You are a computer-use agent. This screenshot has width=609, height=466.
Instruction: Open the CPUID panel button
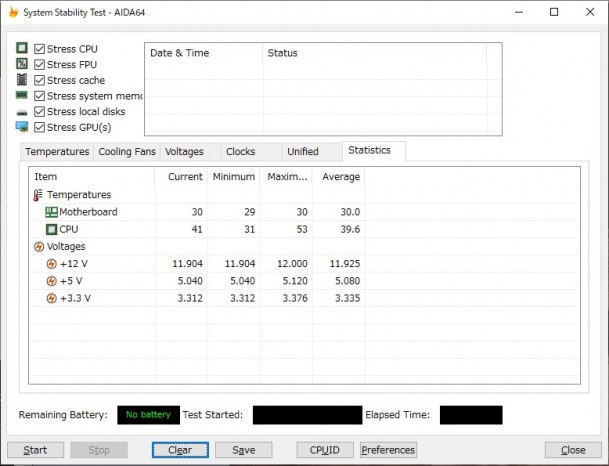[324, 450]
